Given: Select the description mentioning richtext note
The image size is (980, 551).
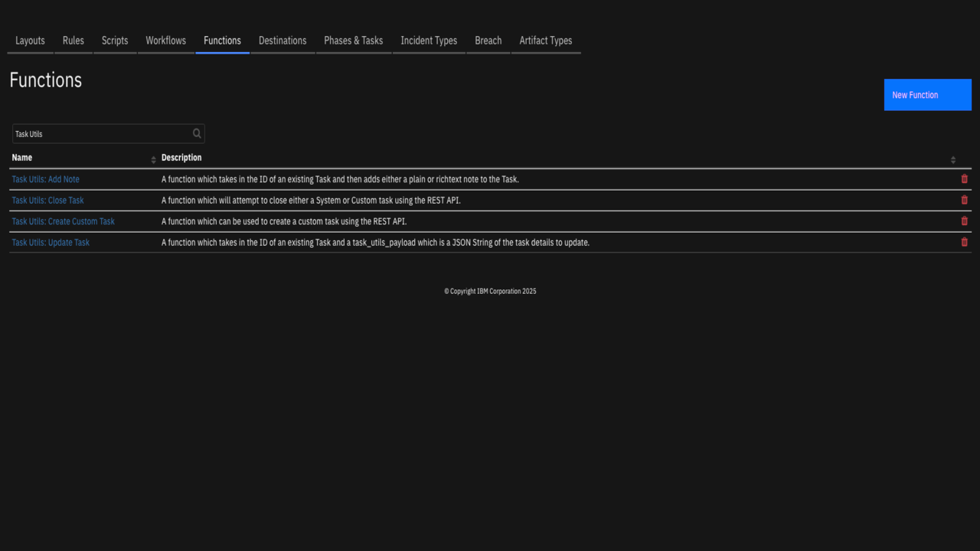Looking at the screenshot, I should 340,179.
